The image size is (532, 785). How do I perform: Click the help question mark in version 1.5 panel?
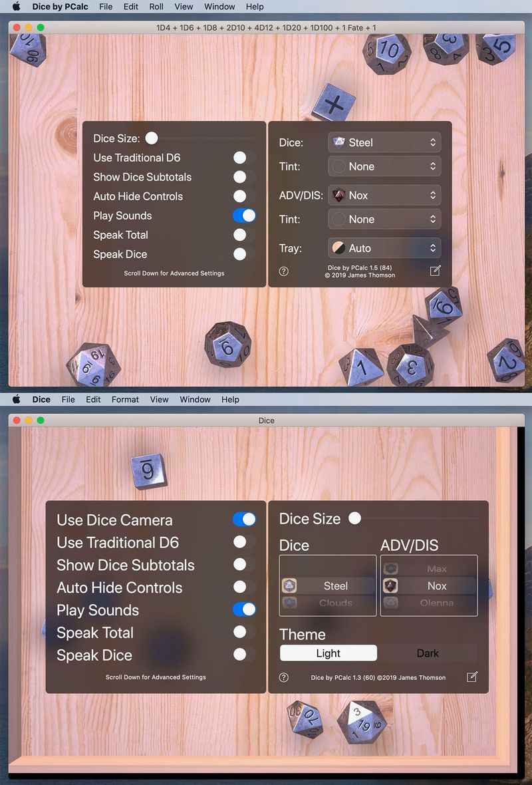click(284, 271)
